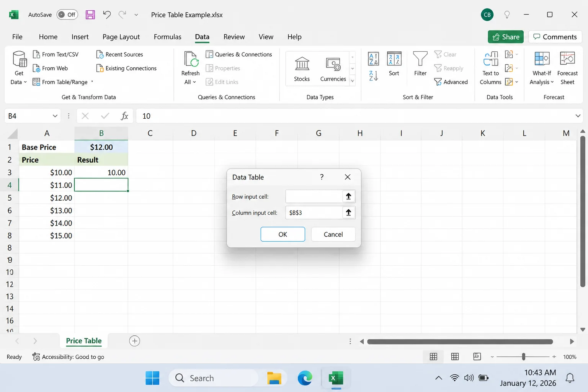Switch to Page Layout view
Screen dimensions: 588x392
coord(455,357)
